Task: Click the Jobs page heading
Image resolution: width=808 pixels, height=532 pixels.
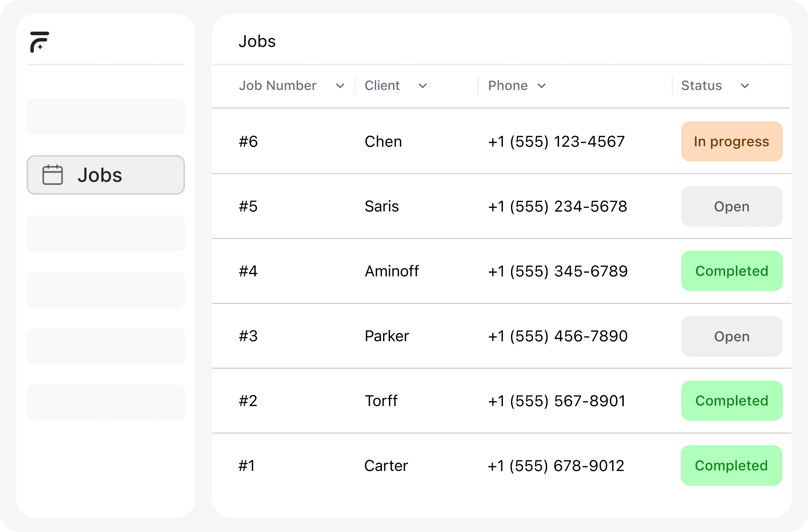Action: coord(257,41)
